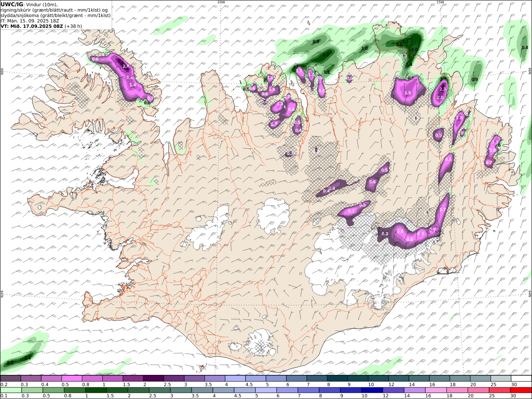Click the 'UWC/IG' map title text
Viewport: 532px width, 399px height.
click(x=12, y=4)
